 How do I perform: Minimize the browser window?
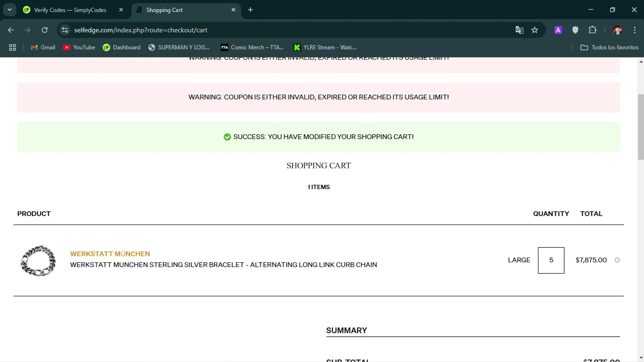coord(591,9)
